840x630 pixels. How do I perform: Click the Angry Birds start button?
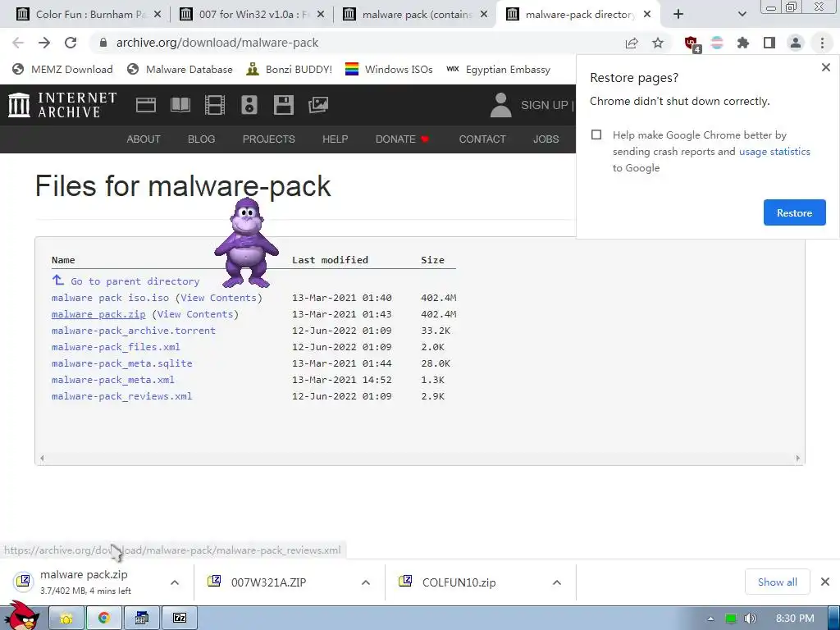(21, 615)
